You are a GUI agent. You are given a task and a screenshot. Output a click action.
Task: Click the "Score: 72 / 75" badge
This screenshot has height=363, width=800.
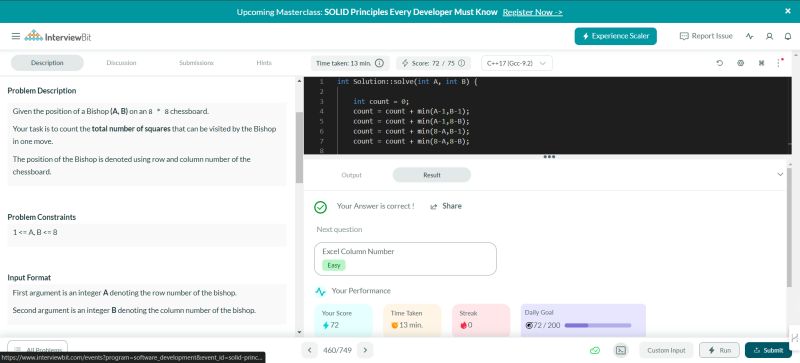pos(434,63)
